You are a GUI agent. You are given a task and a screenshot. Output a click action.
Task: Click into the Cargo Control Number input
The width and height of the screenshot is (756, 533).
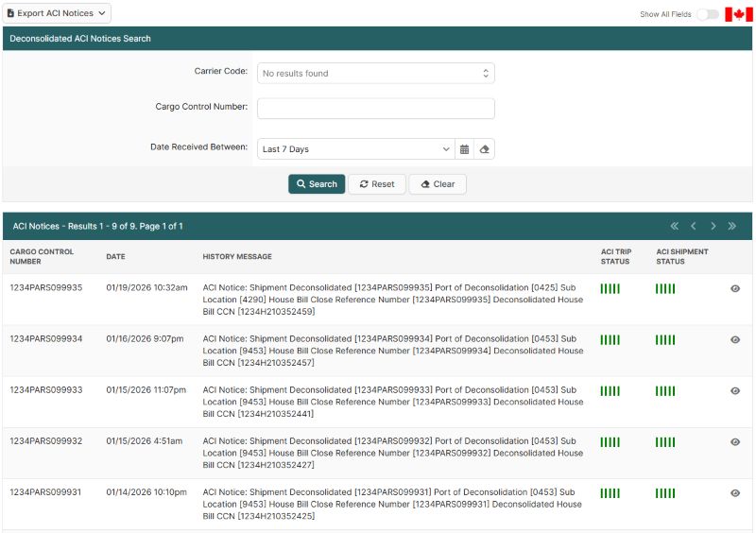tap(375, 109)
